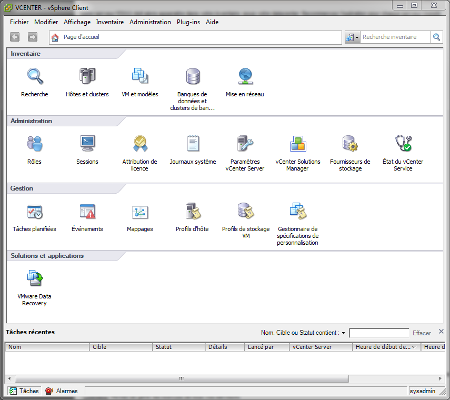Open VM et modèles view
Viewport: 450px width, 400px height.
click(140, 76)
